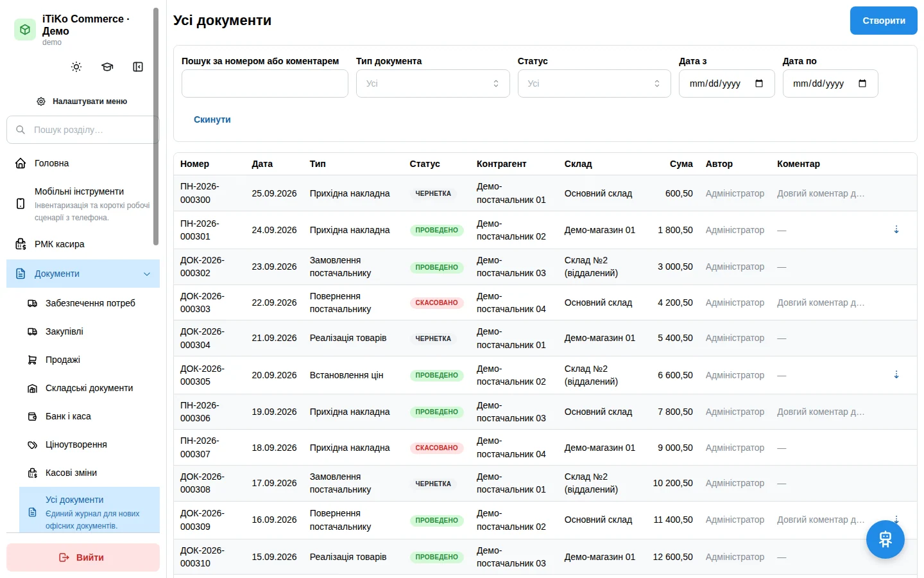This screenshot has width=924, height=578.
Task: Open the calendar picker in 'Дата по'
Action: pyautogui.click(x=862, y=83)
